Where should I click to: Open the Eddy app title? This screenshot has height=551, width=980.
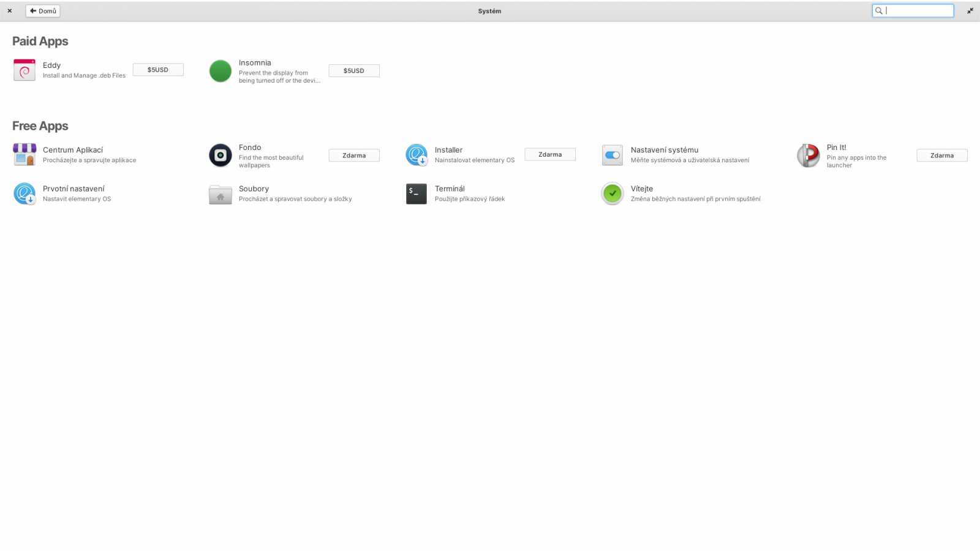[x=51, y=65]
